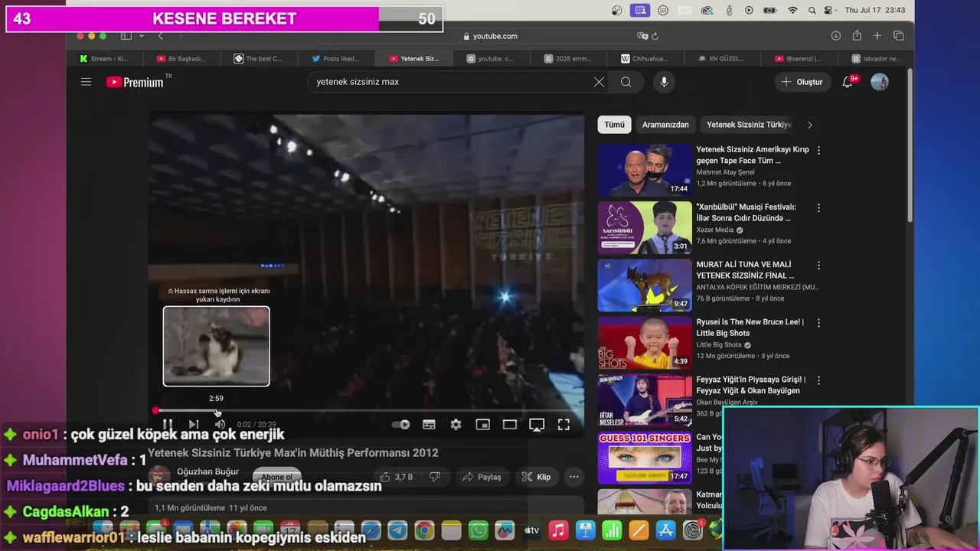Screen dimensions: 980x551
Task: Toggle theater mode view
Action: tap(509, 425)
